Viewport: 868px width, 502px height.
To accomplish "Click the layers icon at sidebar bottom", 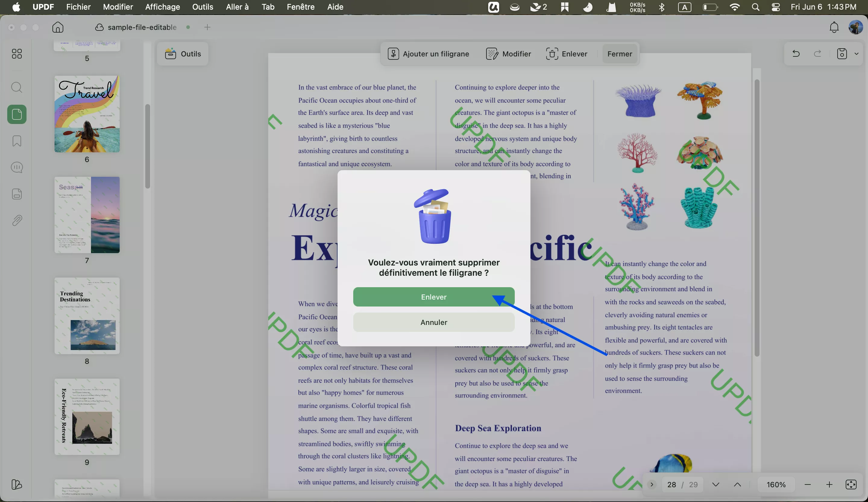I will click(x=17, y=485).
